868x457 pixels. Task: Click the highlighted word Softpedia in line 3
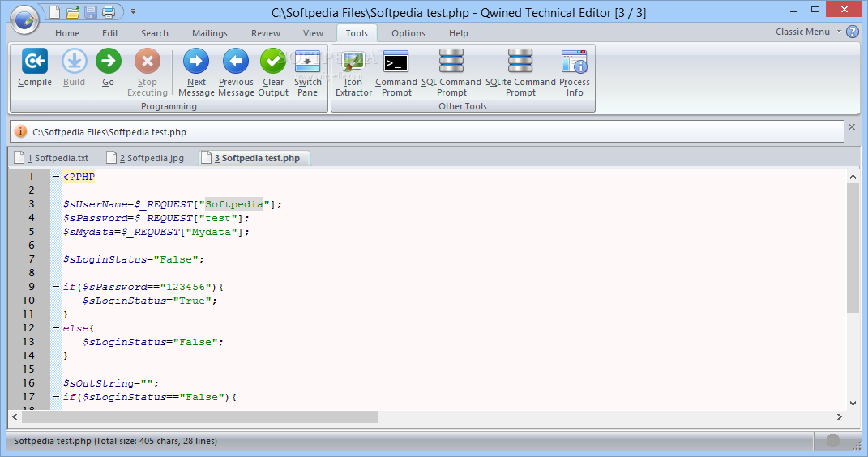pyautogui.click(x=233, y=204)
